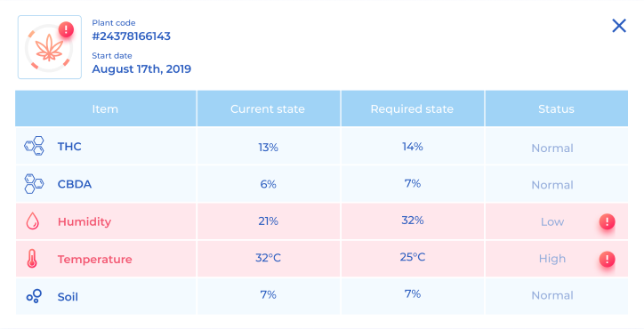The height and width of the screenshot is (329, 644).
Task: Click the Low status in Humidity row
Action: coord(552,221)
